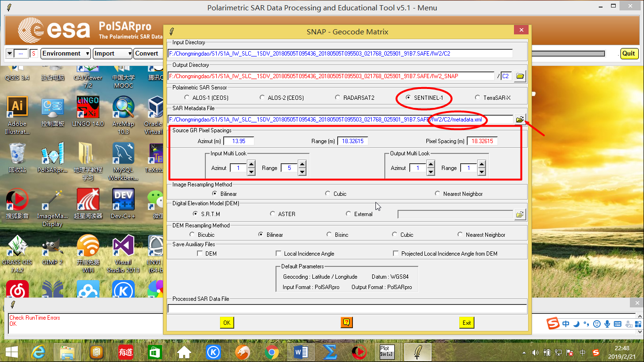Click the Output Directory path field
The image size is (644, 362).
pos(331,76)
